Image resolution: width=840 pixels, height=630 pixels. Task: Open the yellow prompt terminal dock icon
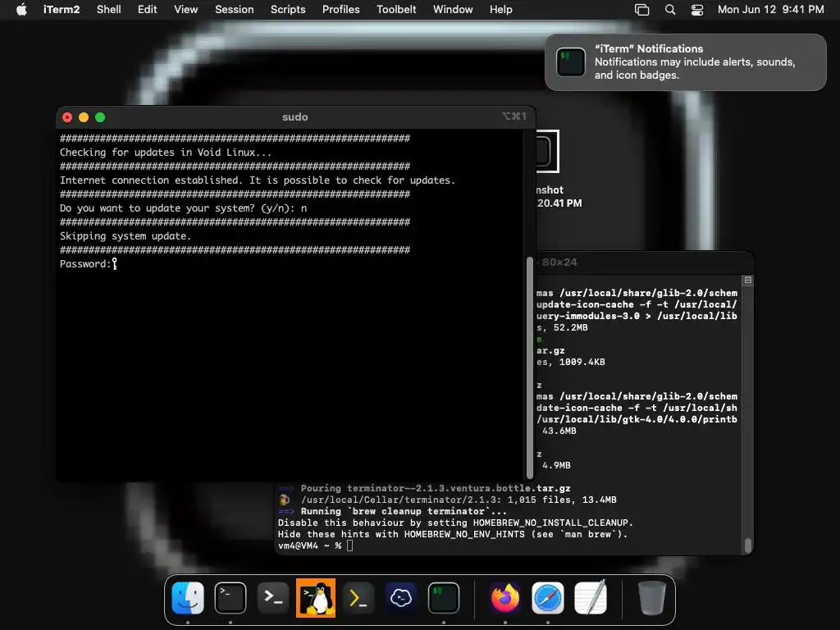[358, 598]
